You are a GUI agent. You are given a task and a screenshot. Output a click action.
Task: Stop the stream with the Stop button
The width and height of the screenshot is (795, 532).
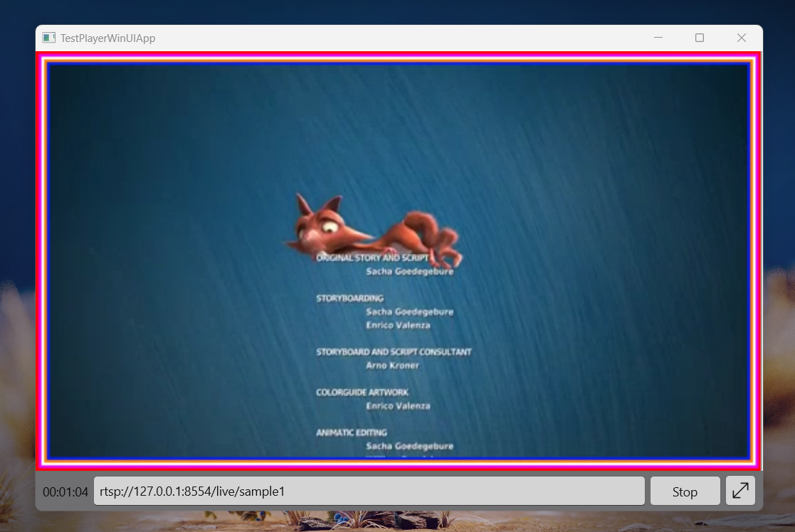click(685, 491)
